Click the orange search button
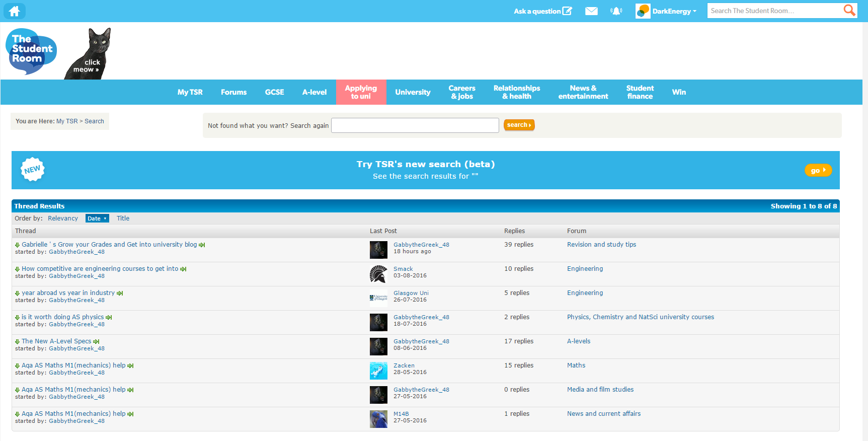Image resolution: width=868 pixels, height=441 pixels. coord(519,125)
